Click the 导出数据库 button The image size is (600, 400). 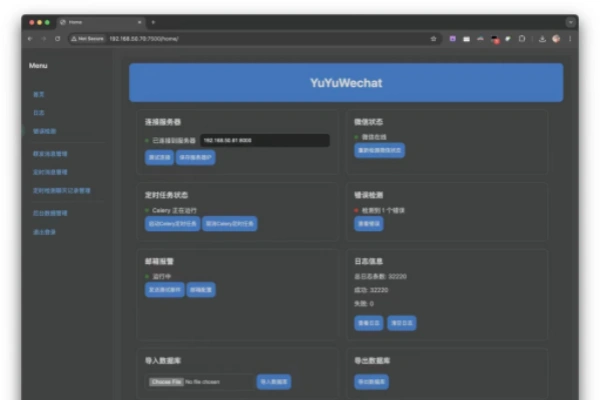coord(371,382)
